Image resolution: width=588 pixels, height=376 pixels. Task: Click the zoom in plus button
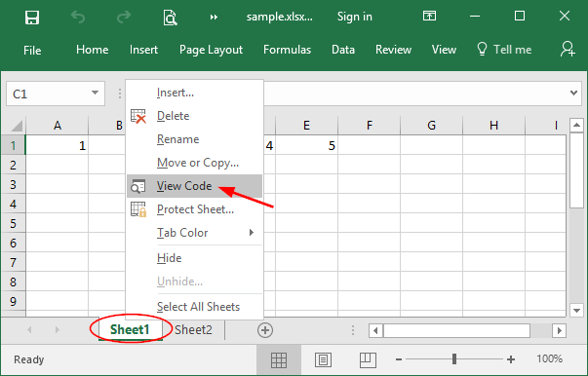(510, 359)
